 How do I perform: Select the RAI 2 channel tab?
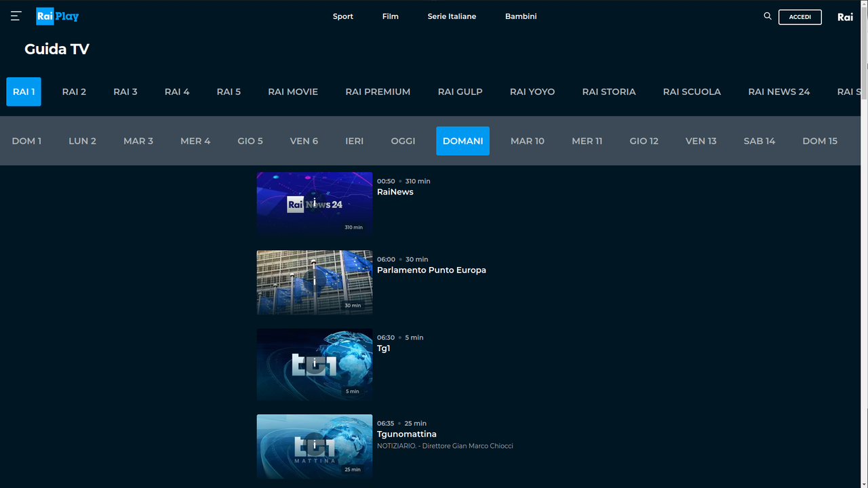[74, 91]
